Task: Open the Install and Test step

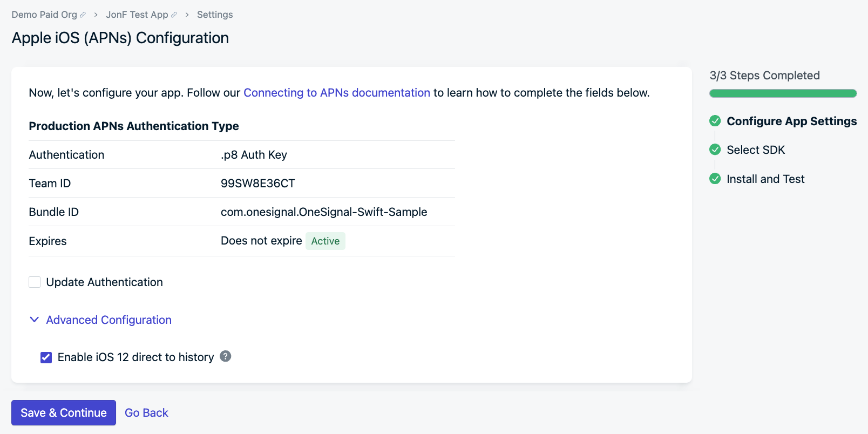Action: (765, 179)
